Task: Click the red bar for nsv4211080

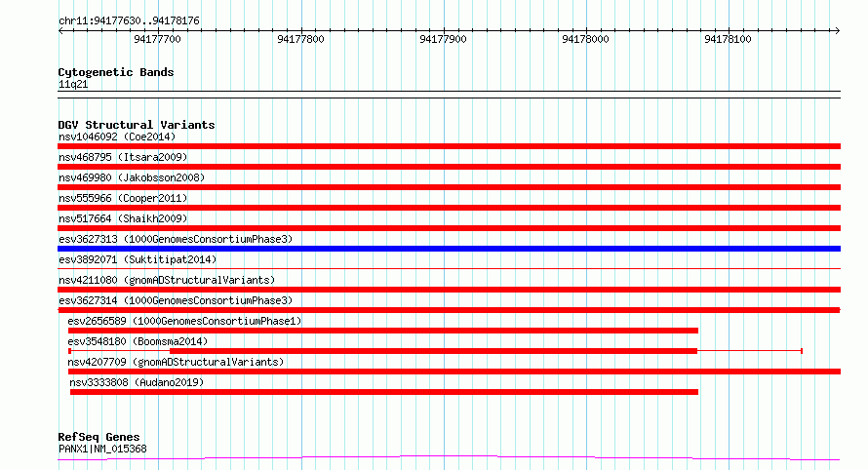Action: (449, 290)
